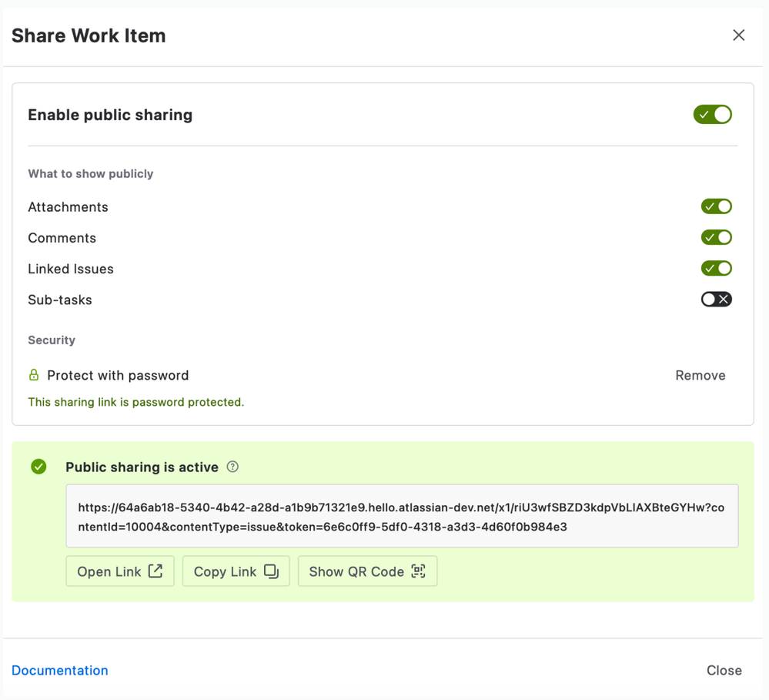Open help icon beside Public sharing is active
Viewport: 769px width, 700px height.
coord(232,467)
